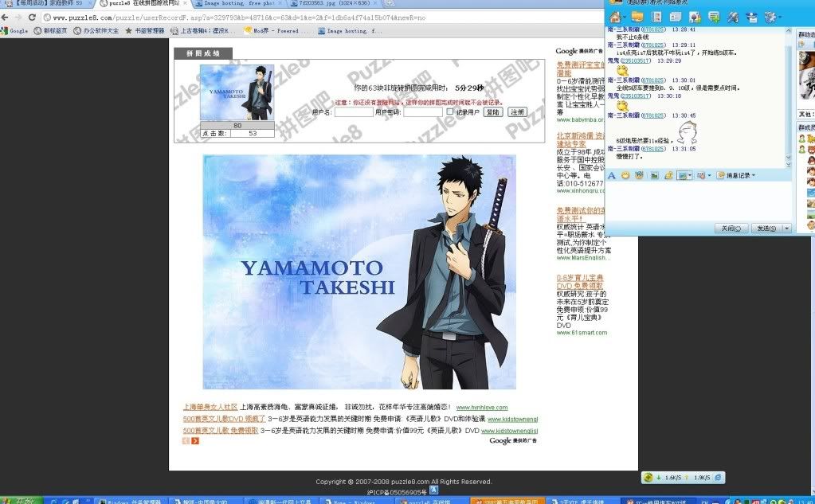Click the small blue icon beside ICP number

tap(433, 490)
